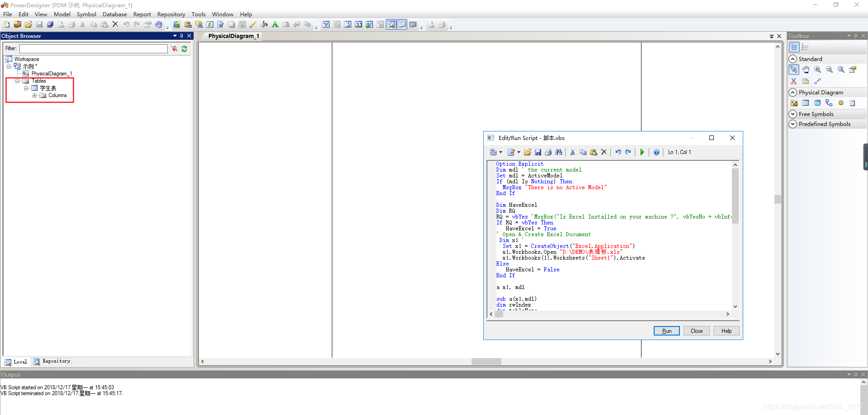
Task: Toggle the Output view button
Action: click(402, 24)
